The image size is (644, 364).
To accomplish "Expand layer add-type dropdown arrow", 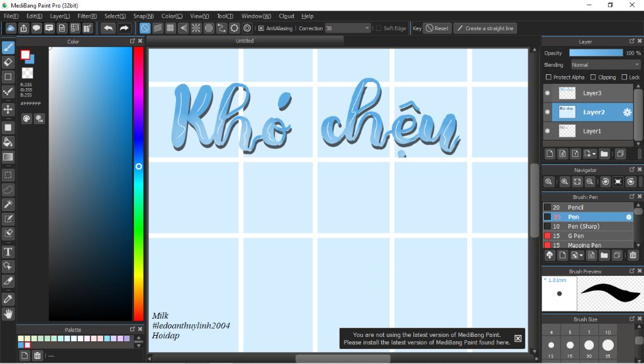I will 594,154.
